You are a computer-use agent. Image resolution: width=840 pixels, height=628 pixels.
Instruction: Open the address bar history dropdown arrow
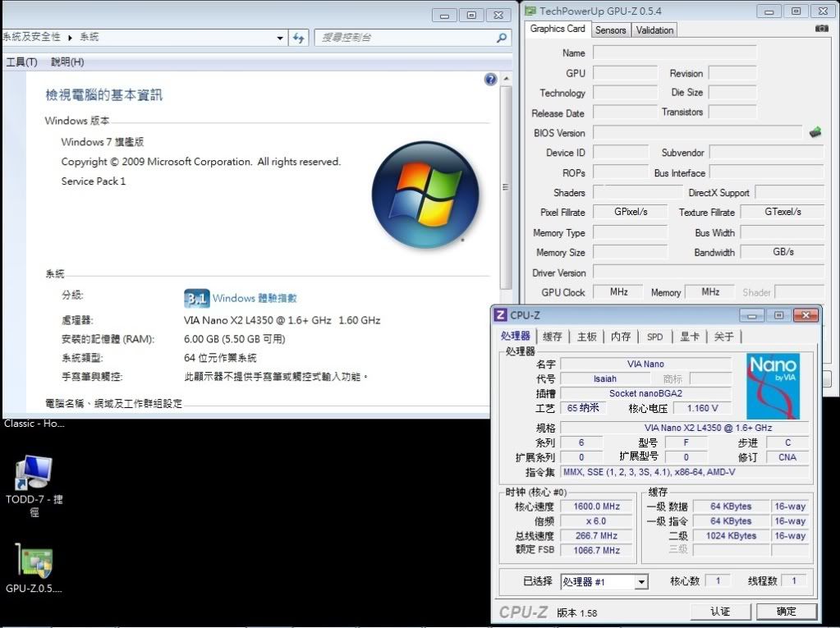(x=280, y=38)
